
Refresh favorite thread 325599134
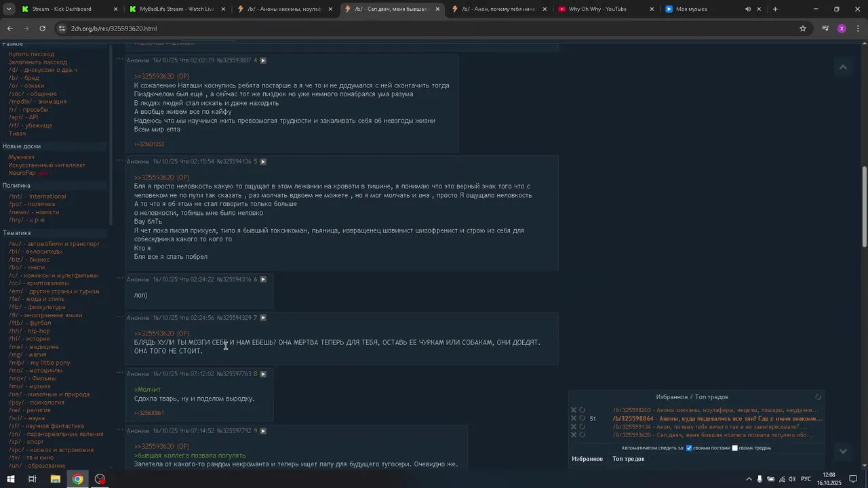582,426
